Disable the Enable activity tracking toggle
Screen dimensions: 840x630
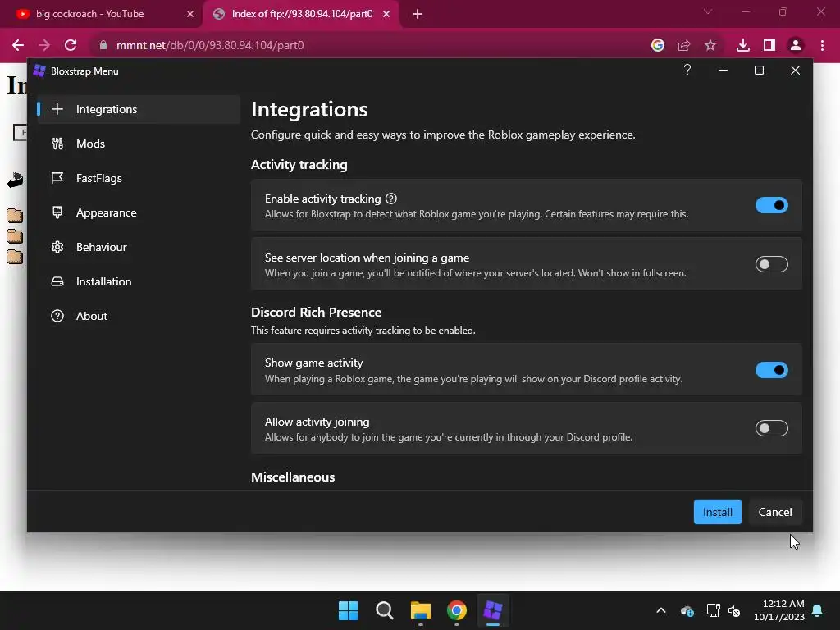coord(771,205)
